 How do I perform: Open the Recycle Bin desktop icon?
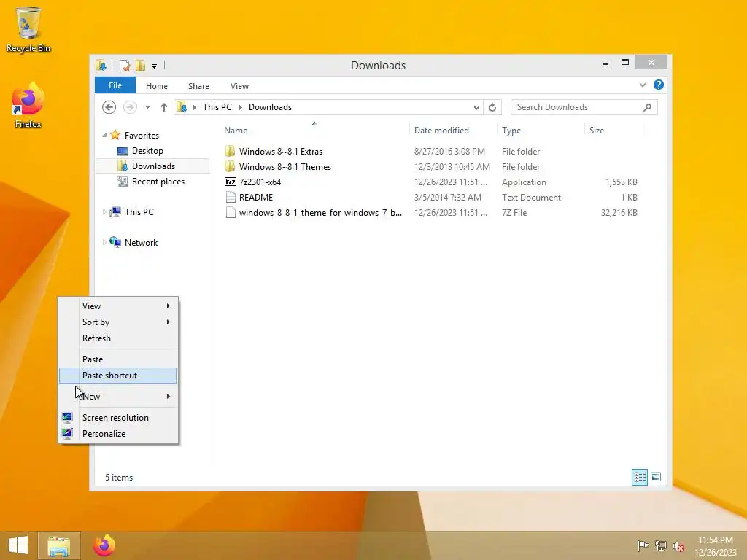click(x=28, y=29)
